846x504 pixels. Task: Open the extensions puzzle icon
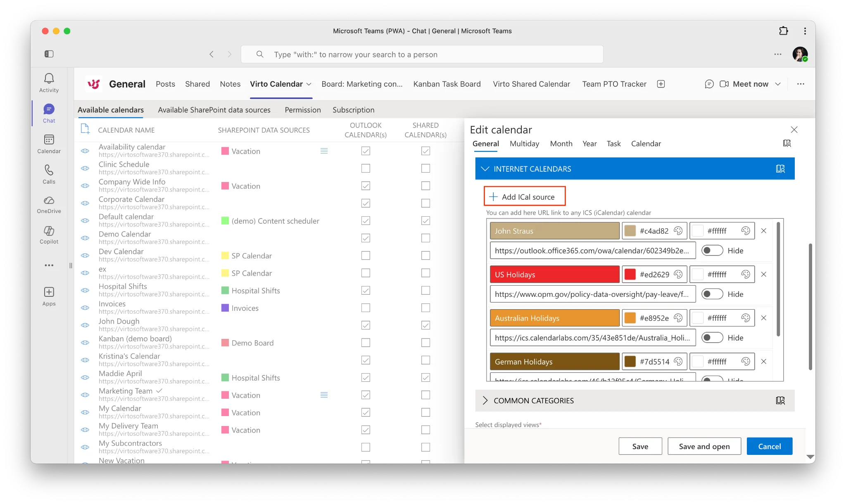point(783,31)
